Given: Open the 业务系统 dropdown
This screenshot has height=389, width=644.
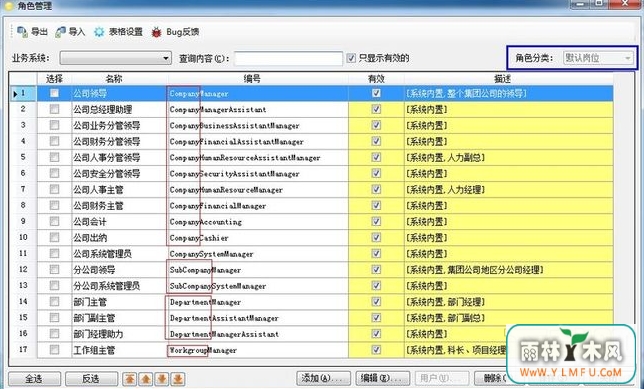Looking at the screenshot, I should pyautogui.click(x=115, y=58).
